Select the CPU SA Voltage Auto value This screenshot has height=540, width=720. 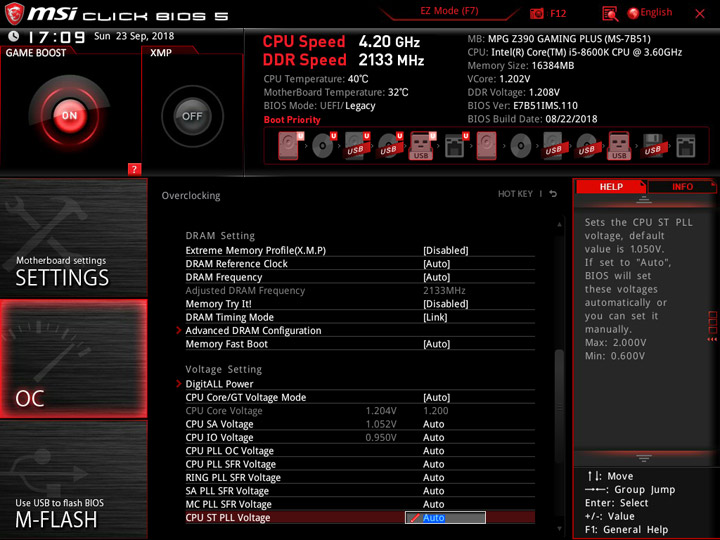pyautogui.click(x=433, y=424)
